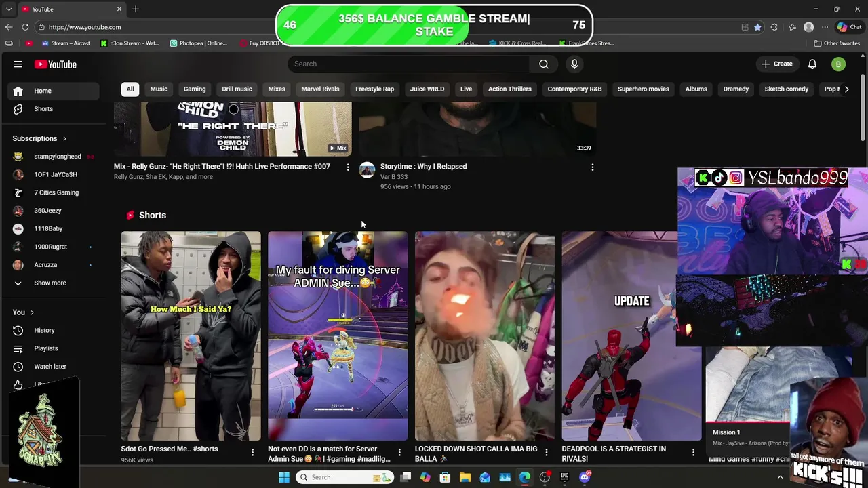Viewport: 868px width, 488px height.
Task: Select the Juice WRLD filter chip
Action: coord(427,89)
